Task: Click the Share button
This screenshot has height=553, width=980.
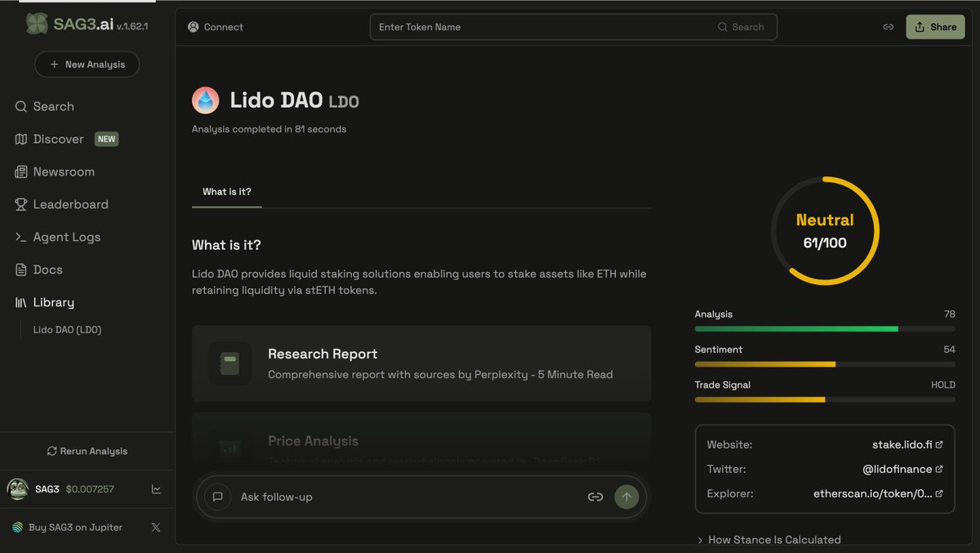Action: (935, 27)
